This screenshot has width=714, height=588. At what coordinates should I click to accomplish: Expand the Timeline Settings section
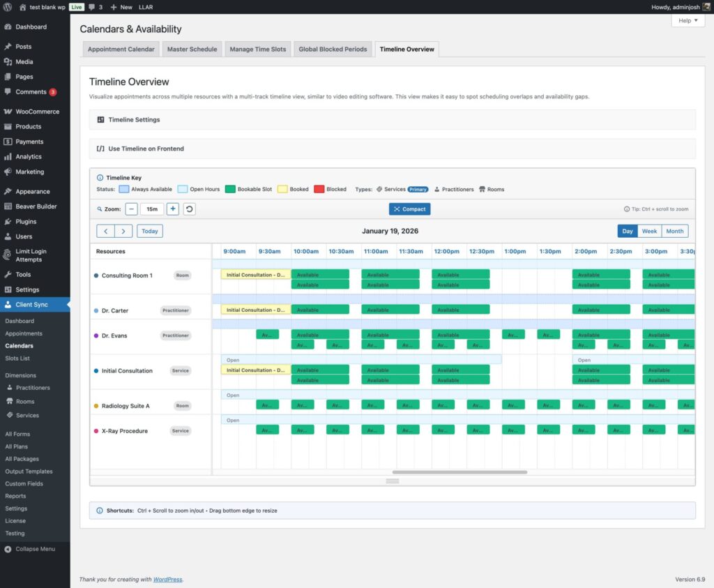coord(134,120)
